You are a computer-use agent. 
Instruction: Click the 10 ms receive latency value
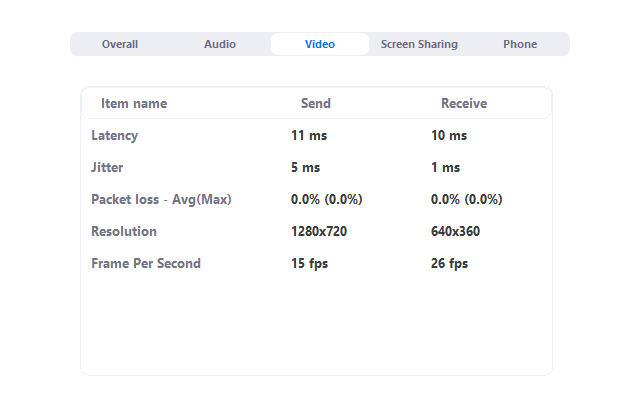coord(449,135)
